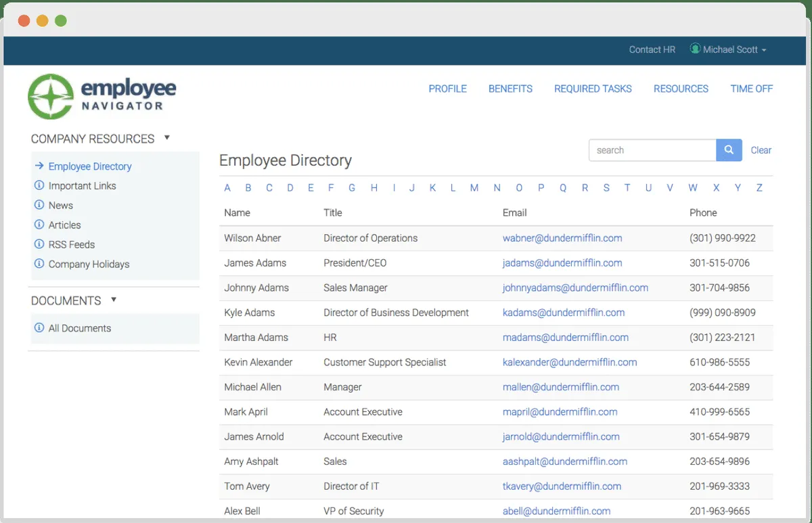The image size is (812, 523).
Task: Click the Name column header
Action: [237, 212]
